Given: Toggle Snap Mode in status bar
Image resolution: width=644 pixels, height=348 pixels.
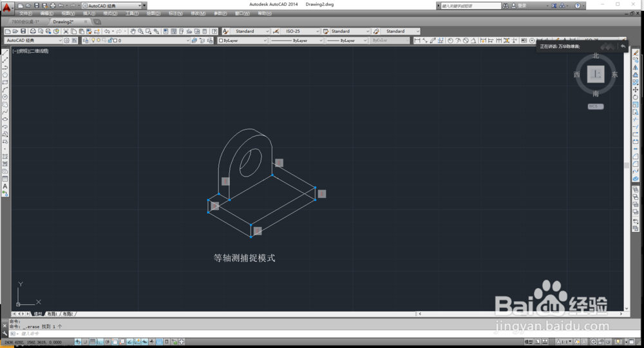Looking at the screenshot, I should [x=85, y=342].
